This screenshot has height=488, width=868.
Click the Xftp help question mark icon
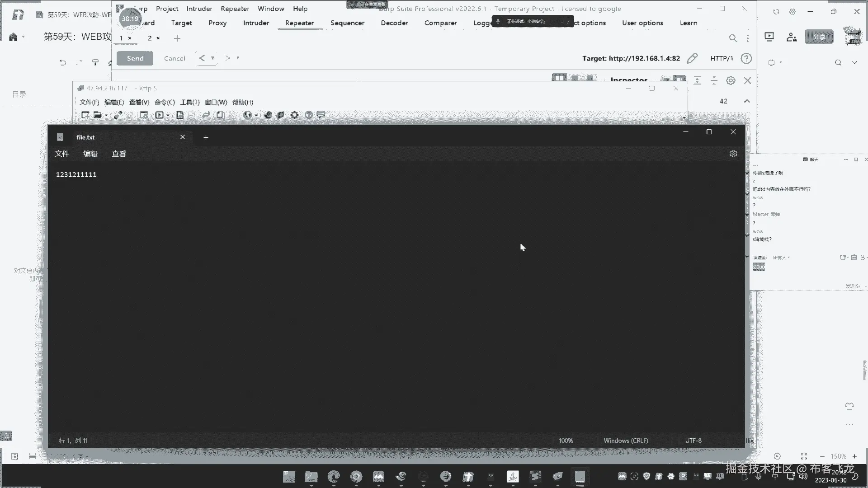(x=308, y=115)
